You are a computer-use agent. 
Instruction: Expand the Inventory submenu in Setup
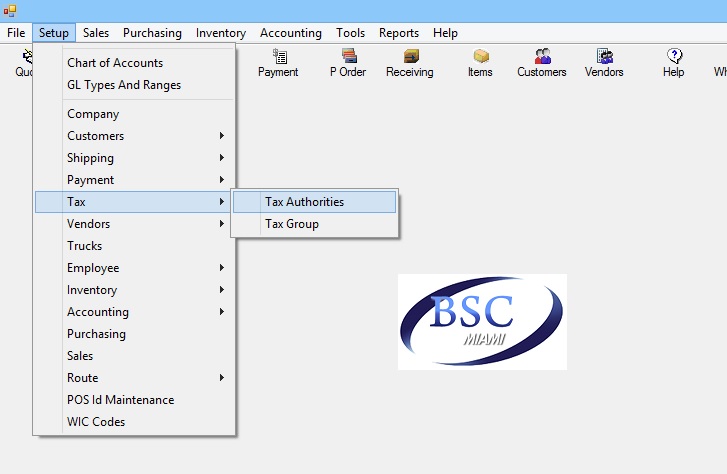tap(134, 290)
